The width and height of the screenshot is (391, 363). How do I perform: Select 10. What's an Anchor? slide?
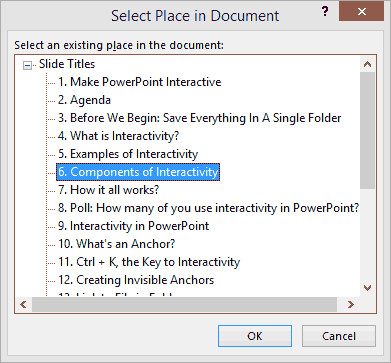116,244
